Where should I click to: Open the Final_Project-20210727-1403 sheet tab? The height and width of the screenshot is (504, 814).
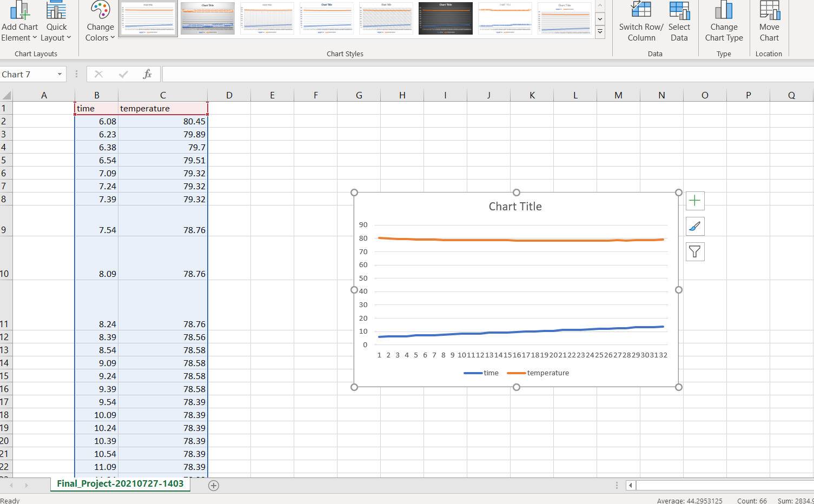point(120,484)
